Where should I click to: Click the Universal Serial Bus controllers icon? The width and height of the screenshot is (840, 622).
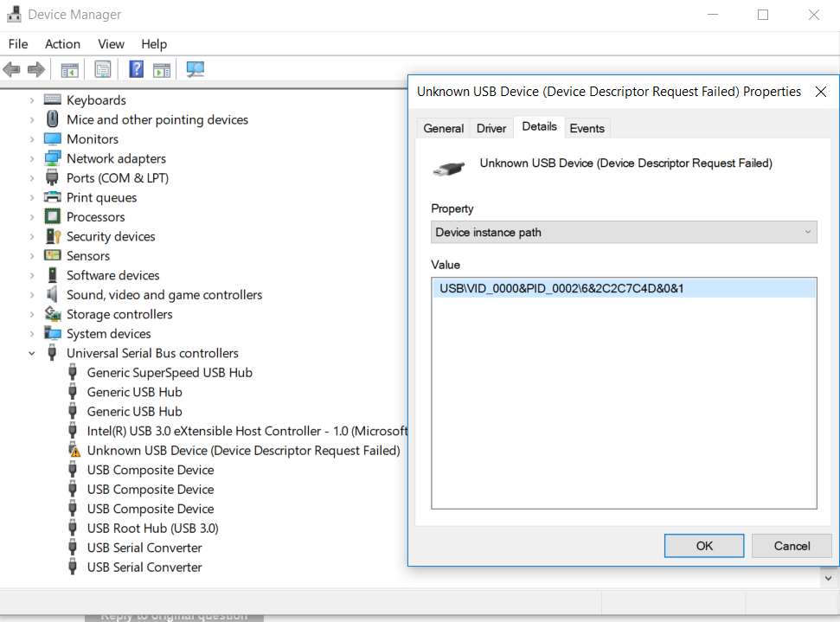tap(52, 352)
